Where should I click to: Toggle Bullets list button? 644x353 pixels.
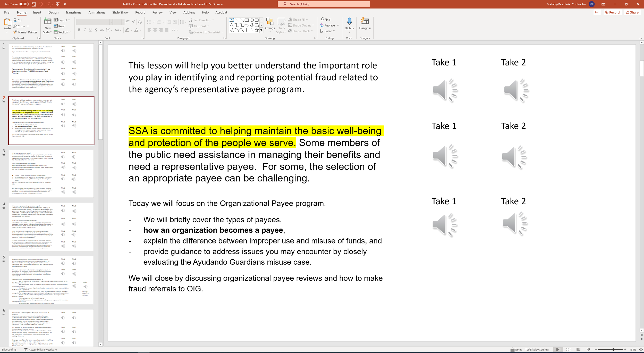(x=149, y=22)
